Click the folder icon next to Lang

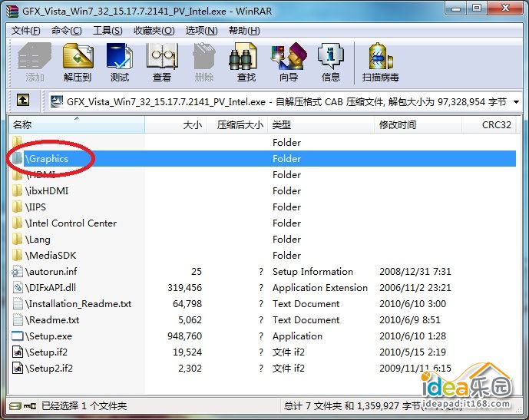pos(17,240)
